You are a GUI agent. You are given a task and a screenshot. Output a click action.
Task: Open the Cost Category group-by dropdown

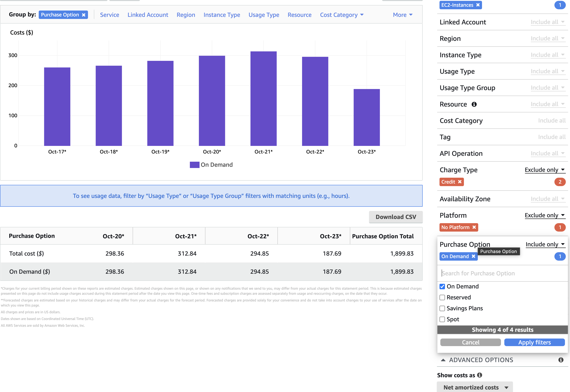pos(342,15)
